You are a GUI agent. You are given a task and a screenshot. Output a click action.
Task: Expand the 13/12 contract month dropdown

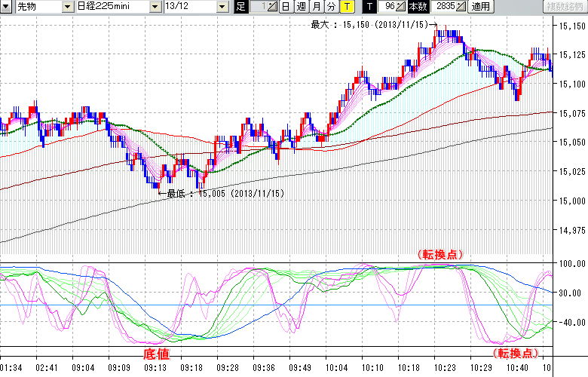[222, 7]
